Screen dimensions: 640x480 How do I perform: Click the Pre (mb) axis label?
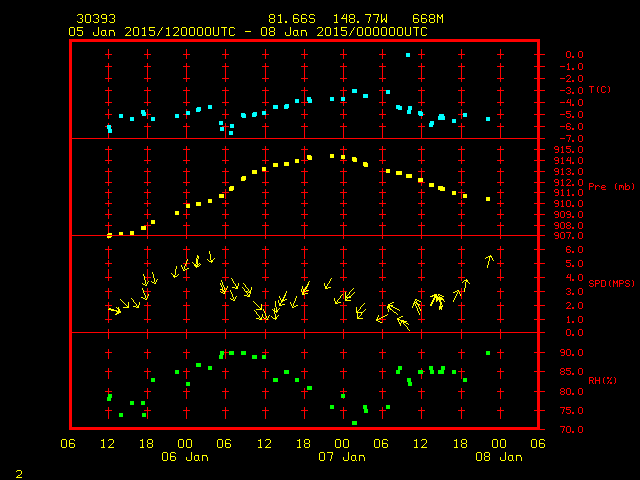[x=611, y=187]
